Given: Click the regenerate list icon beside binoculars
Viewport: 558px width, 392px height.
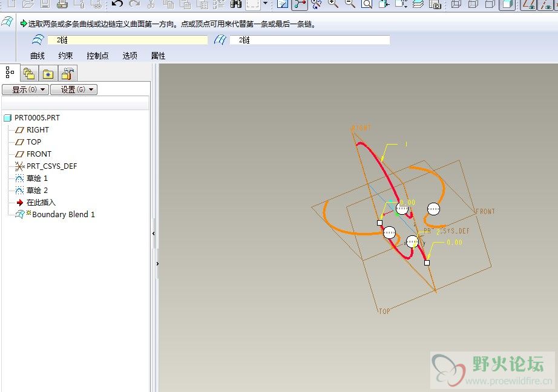Looking at the screenshot, I should click(x=219, y=4).
